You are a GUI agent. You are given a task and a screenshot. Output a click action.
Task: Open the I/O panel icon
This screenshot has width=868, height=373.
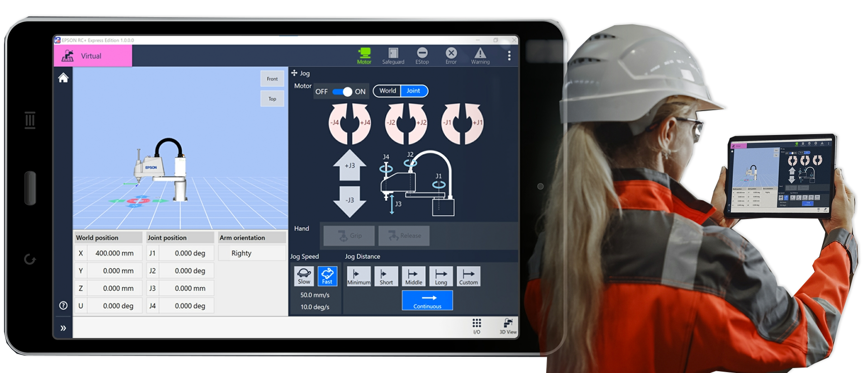point(476,326)
